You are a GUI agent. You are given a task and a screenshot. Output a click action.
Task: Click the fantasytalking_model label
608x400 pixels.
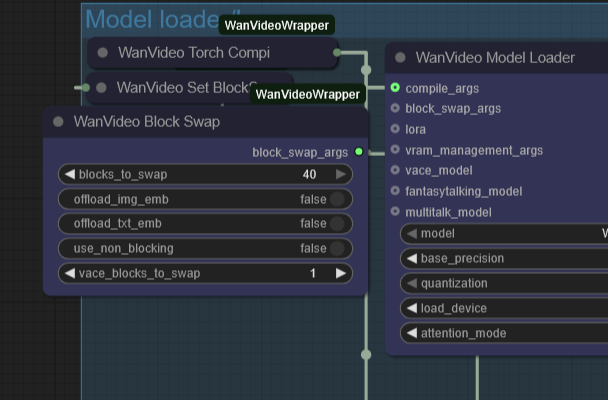click(464, 191)
